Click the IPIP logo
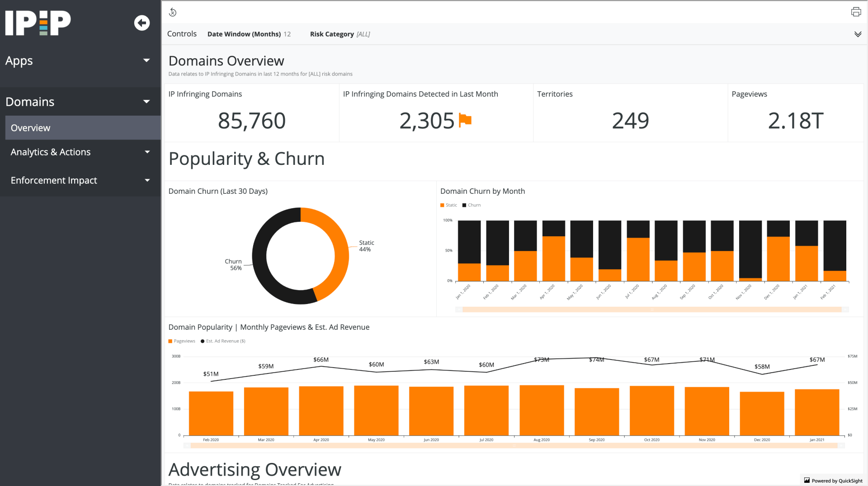868x486 pixels. pyautogui.click(x=38, y=23)
